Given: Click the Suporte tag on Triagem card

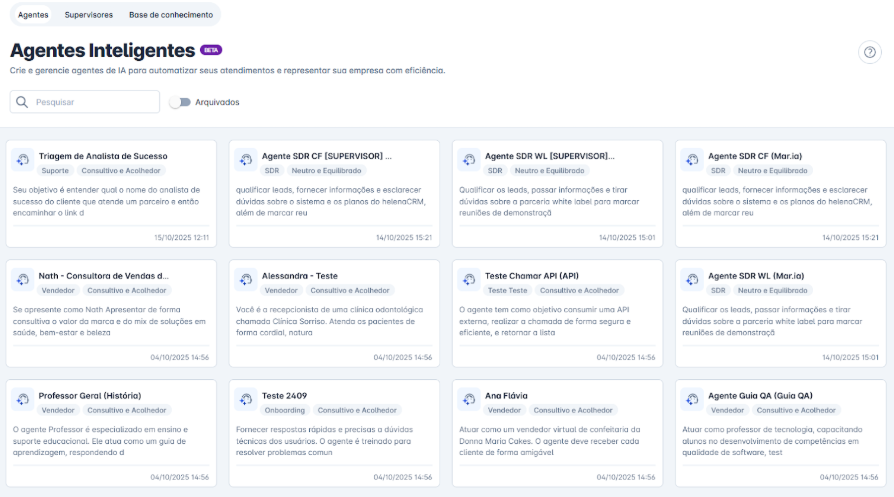Looking at the screenshot, I should [55, 170].
